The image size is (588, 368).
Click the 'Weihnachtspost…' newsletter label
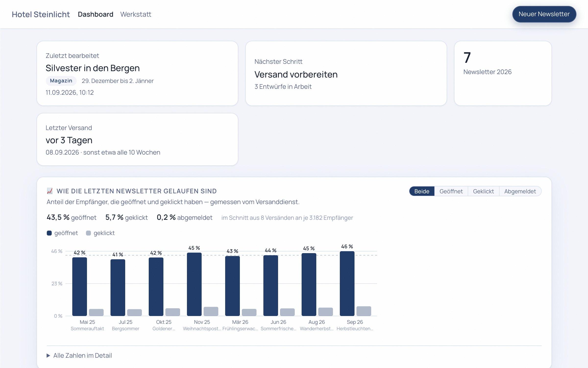pos(202,329)
